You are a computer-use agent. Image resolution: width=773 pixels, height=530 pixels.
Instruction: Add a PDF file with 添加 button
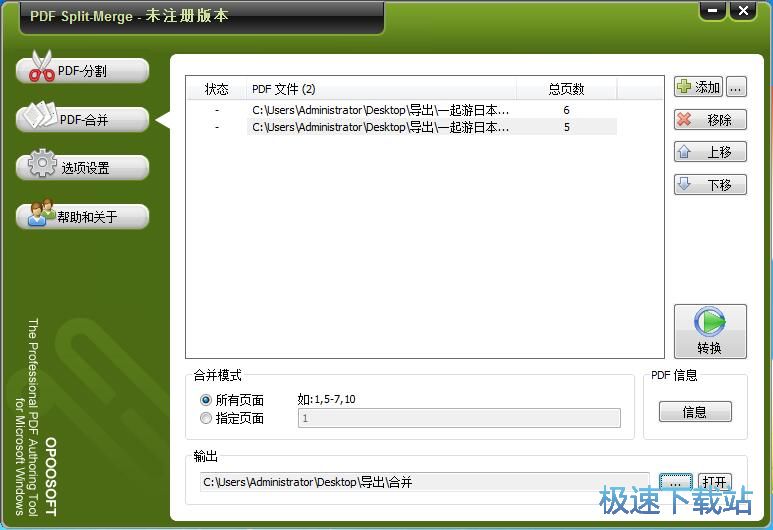699,87
